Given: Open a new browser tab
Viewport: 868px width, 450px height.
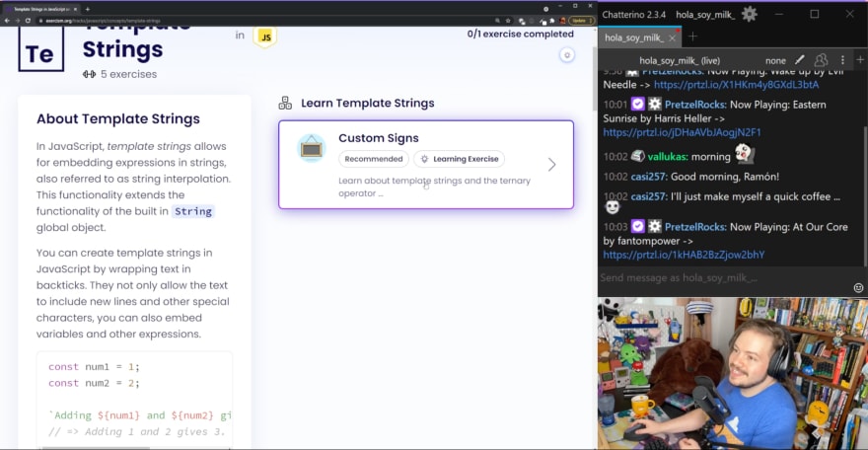Looking at the screenshot, I should tap(88, 9).
